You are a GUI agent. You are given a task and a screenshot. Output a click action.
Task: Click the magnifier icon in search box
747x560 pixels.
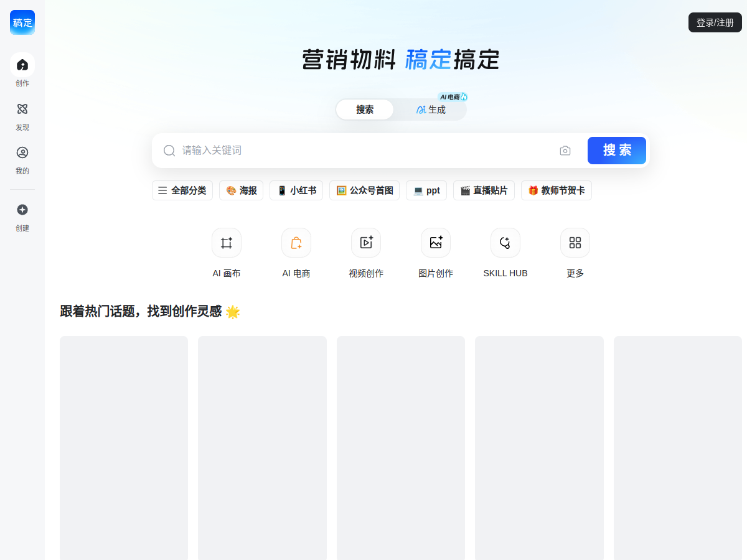coord(169,151)
